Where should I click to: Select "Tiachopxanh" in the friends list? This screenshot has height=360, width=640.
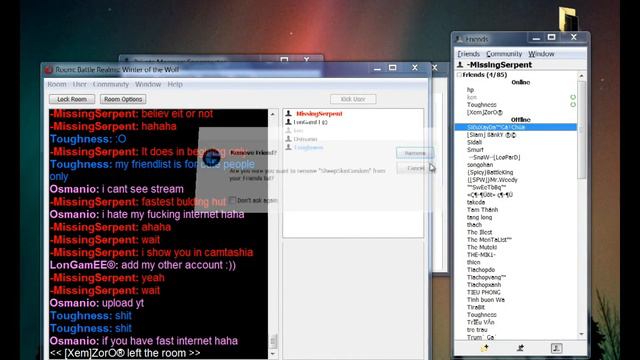pyautogui.click(x=484, y=284)
